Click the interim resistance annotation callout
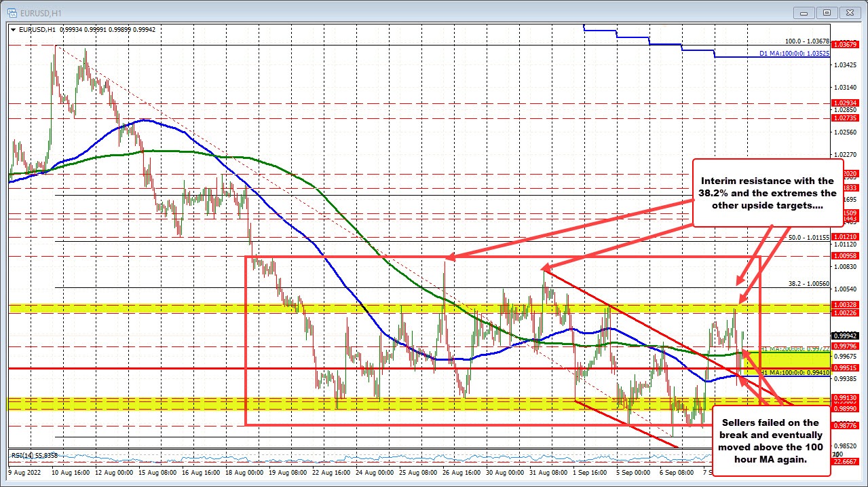The width and height of the screenshot is (868, 487). coord(768,194)
